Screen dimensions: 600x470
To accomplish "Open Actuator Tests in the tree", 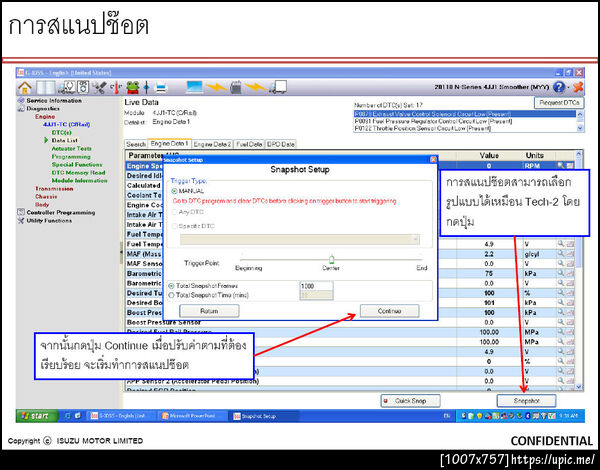I will tap(72, 149).
